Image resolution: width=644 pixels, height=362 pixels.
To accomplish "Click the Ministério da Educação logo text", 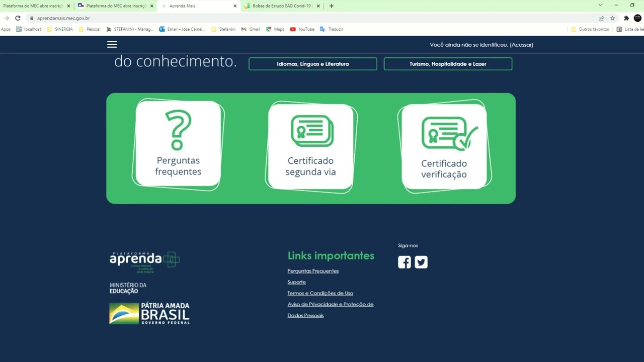I will pyautogui.click(x=128, y=288).
